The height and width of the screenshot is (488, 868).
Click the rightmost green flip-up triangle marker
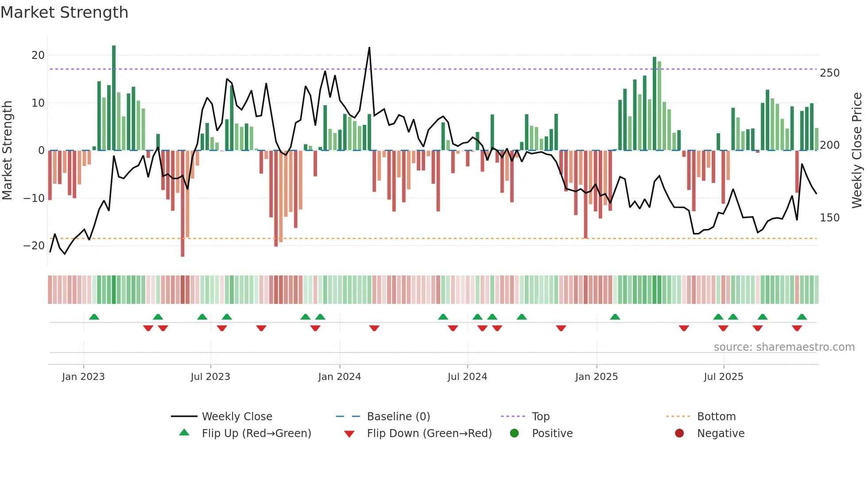tap(802, 317)
